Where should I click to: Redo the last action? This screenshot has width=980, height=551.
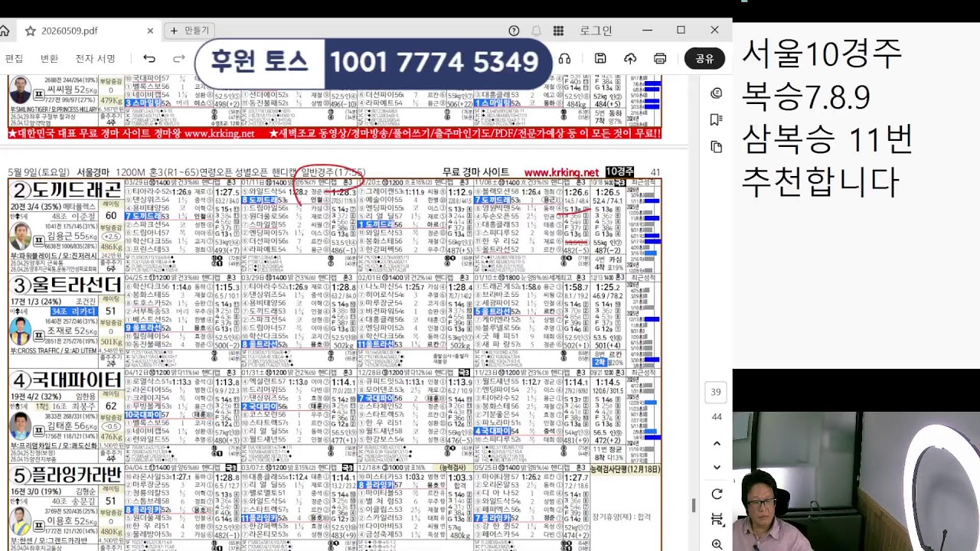pos(179,58)
